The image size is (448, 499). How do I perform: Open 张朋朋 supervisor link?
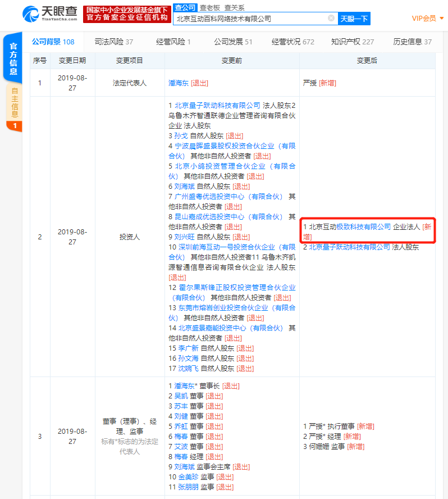[x=188, y=487]
